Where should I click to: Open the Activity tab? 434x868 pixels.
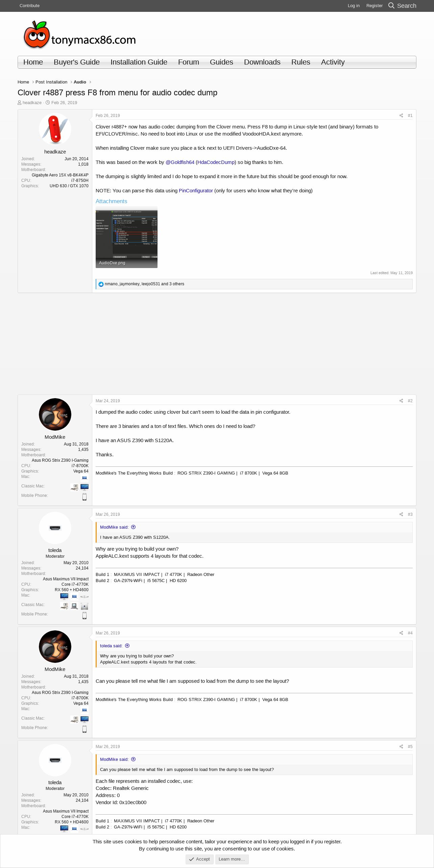(x=333, y=62)
